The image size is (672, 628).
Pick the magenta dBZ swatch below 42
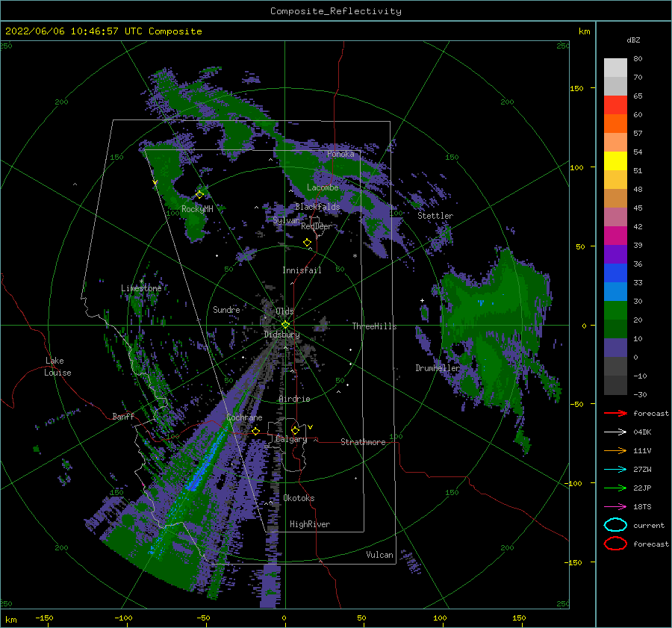(615, 236)
